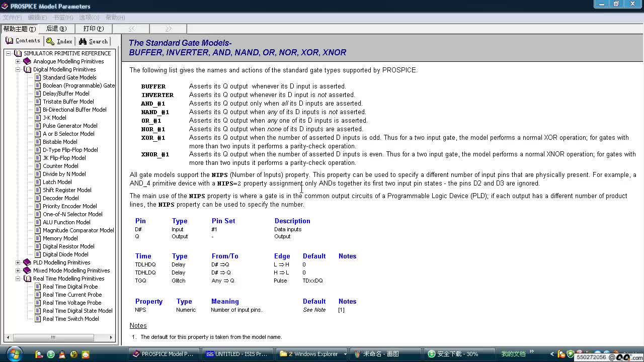
Task: Click the page icon beside Tristate Buffer Model
Action: [38, 102]
